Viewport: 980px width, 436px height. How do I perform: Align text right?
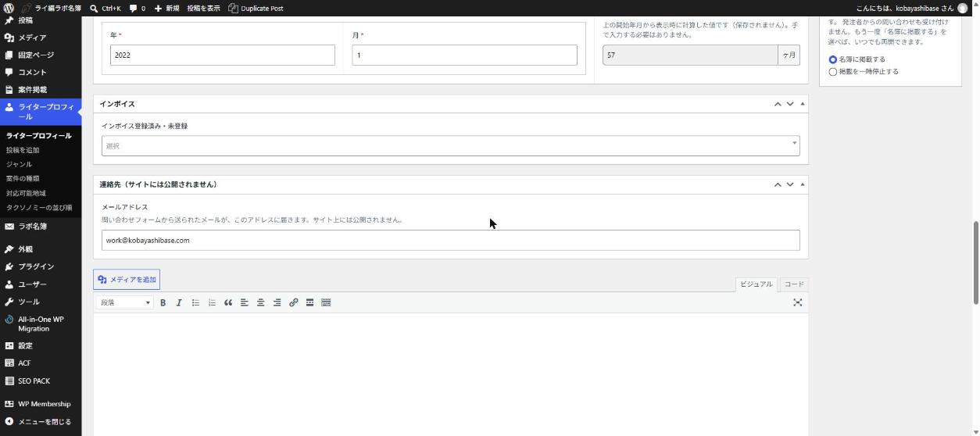point(277,302)
